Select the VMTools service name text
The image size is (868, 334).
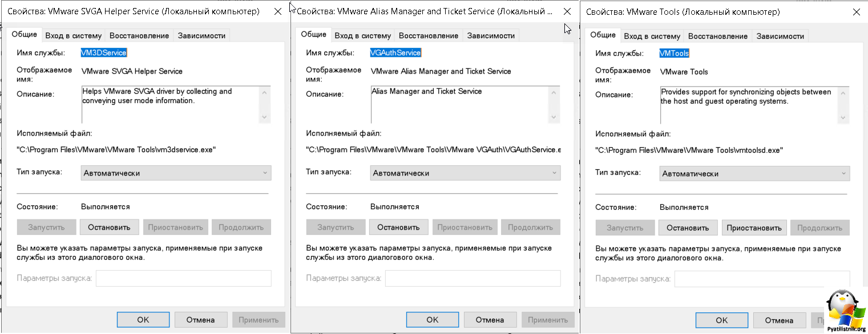tap(675, 53)
